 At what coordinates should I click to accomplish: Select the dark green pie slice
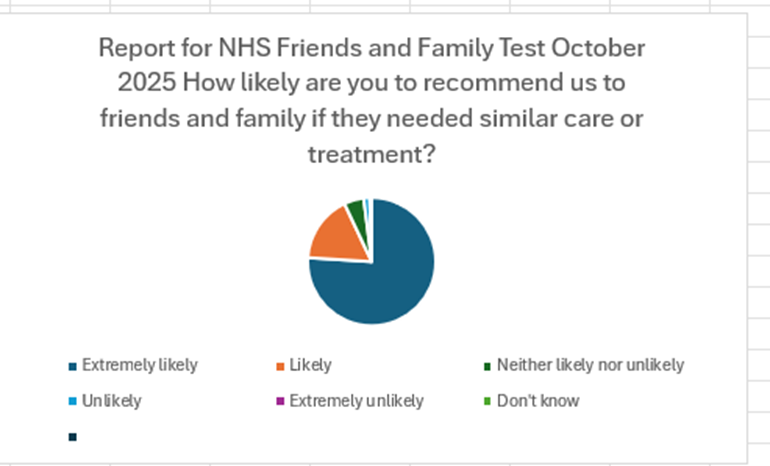[x=355, y=210]
